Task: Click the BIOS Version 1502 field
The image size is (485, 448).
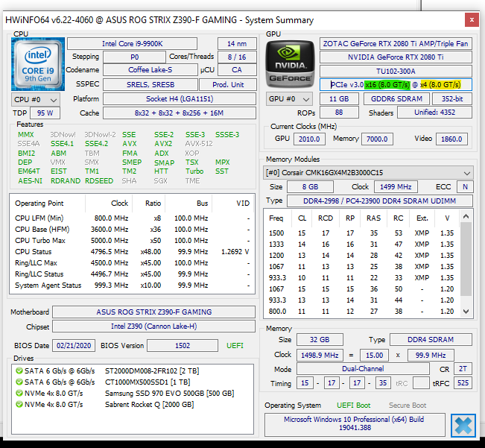Action: click(183, 346)
